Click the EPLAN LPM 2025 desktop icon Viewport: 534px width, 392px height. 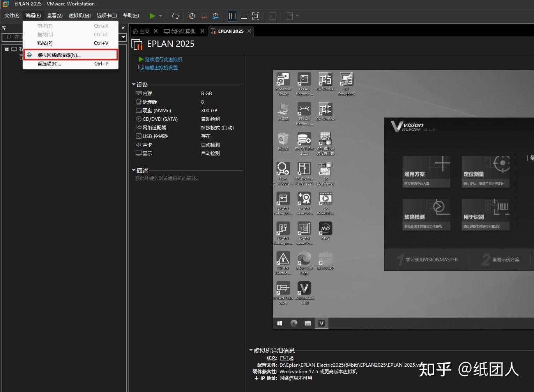coord(304,144)
